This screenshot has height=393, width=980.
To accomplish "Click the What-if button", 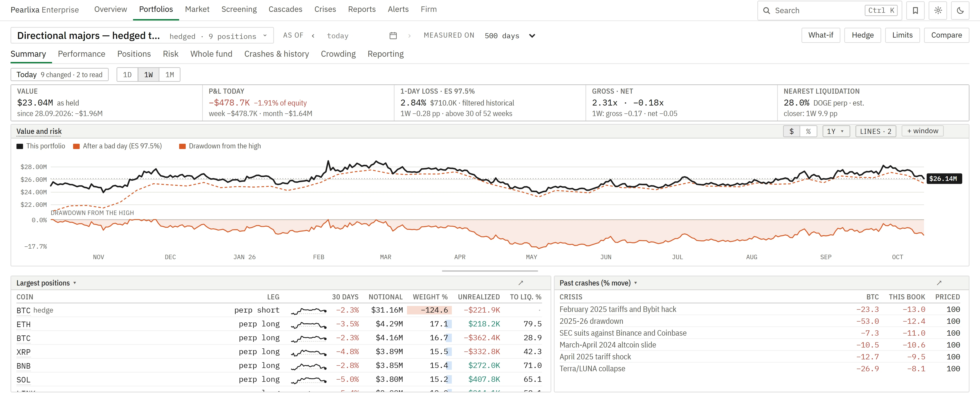I will click(821, 35).
